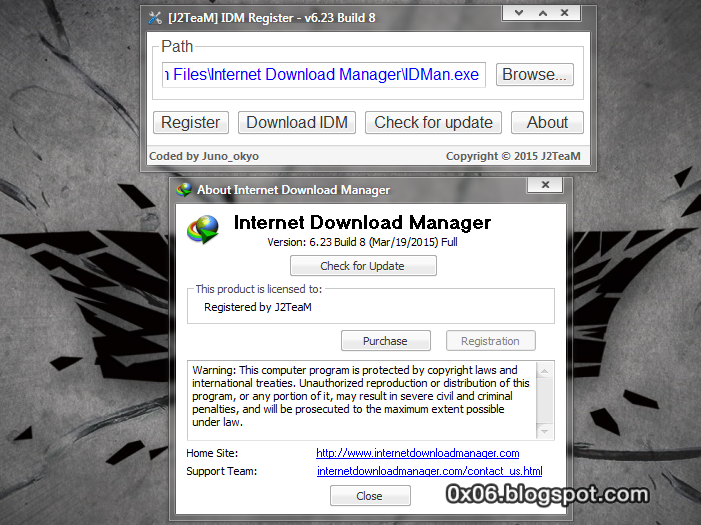Open the internetdownloadmanager.com home site link
701x525 pixels.
click(x=418, y=453)
